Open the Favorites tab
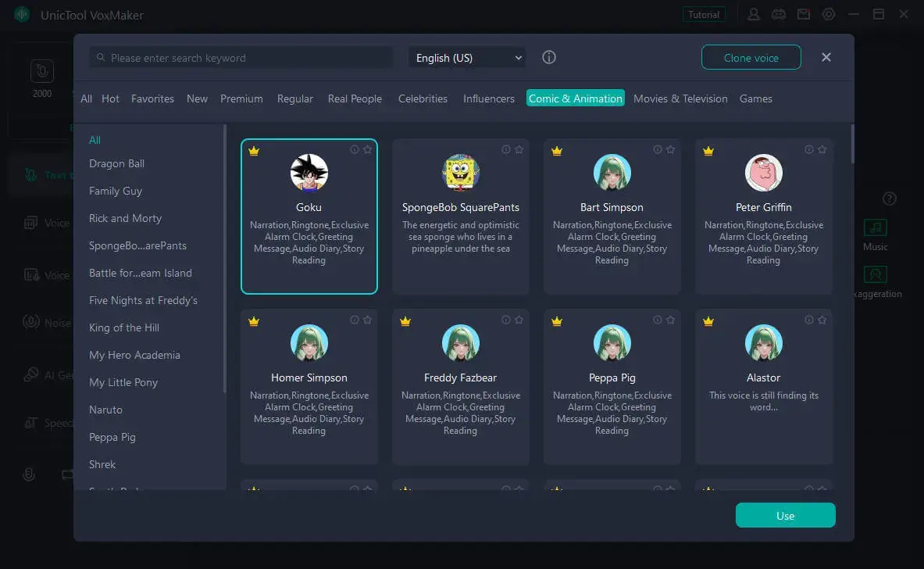The image size is (924, 569). coord(152,98)
